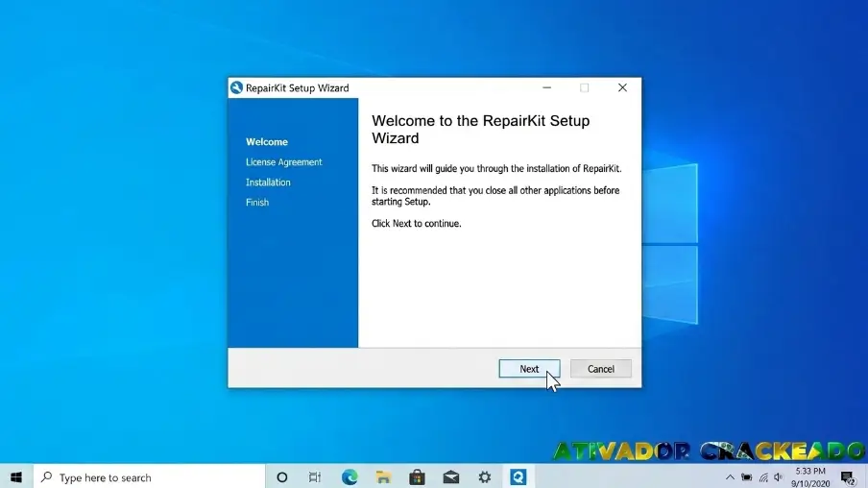
Task: Click the RepairKit wrench icon in title bar
Action: pos(236,87)
